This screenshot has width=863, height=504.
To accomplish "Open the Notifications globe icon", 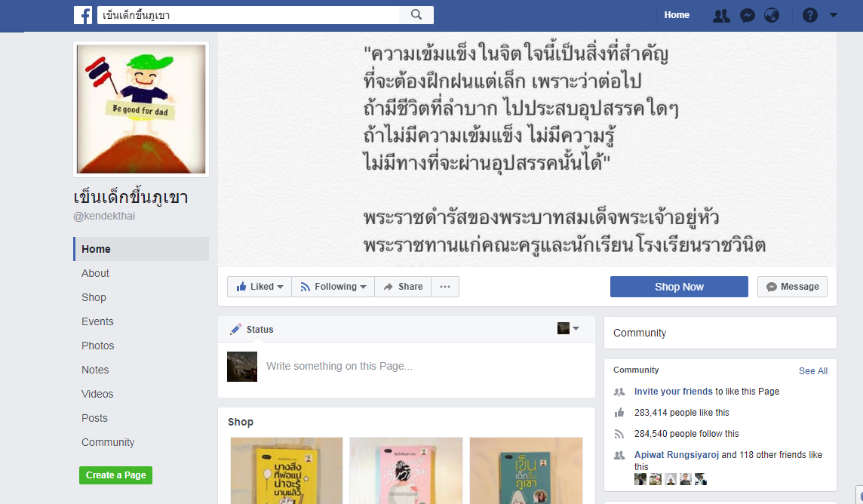I will [x=772, y=15].
